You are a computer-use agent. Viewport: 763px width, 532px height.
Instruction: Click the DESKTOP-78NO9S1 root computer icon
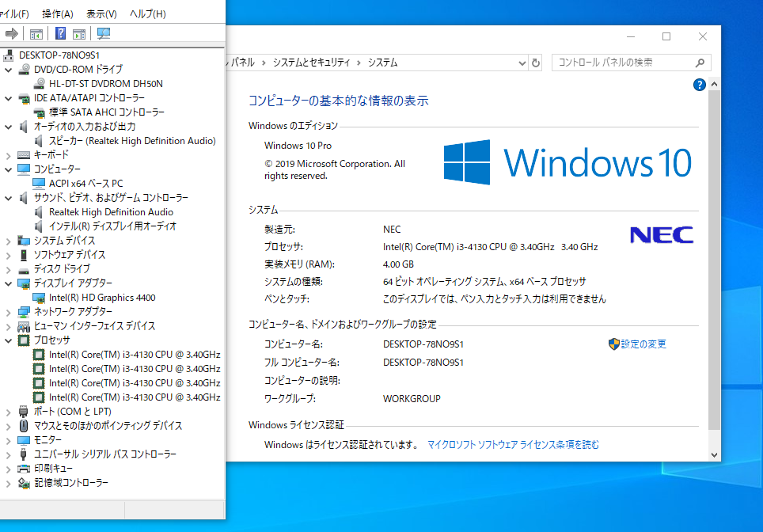8,55
